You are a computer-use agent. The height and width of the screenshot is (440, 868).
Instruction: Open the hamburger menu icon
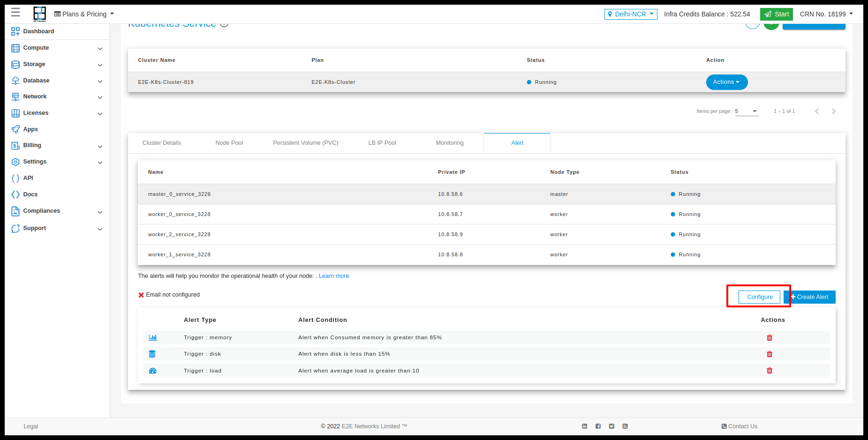15,12
